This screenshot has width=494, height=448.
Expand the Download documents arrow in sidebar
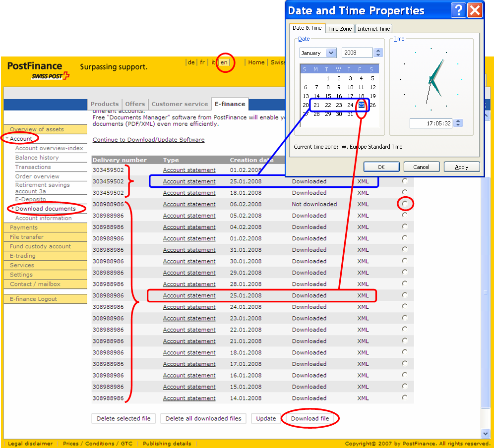pos(12,208)
